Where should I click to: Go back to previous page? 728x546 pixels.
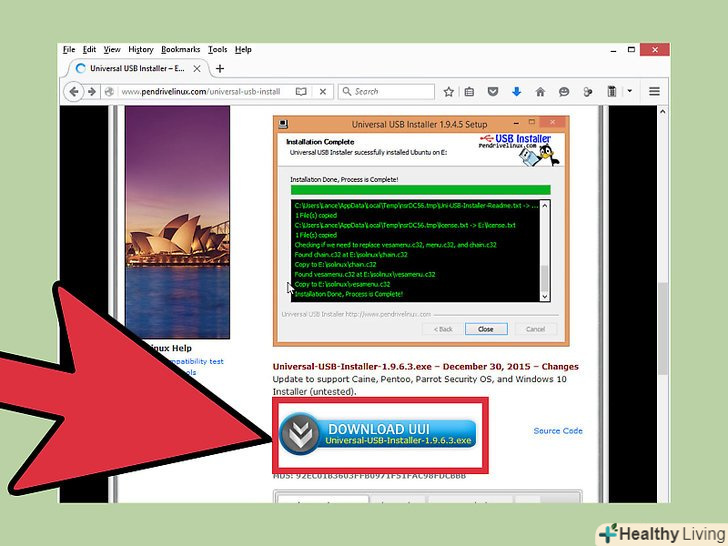pos(73,91)
